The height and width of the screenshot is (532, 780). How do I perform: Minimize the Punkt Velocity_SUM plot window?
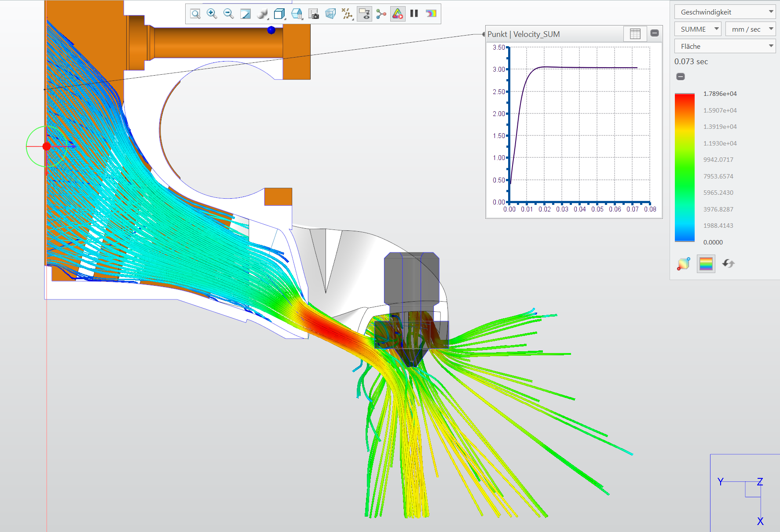[x=655, y=33]
